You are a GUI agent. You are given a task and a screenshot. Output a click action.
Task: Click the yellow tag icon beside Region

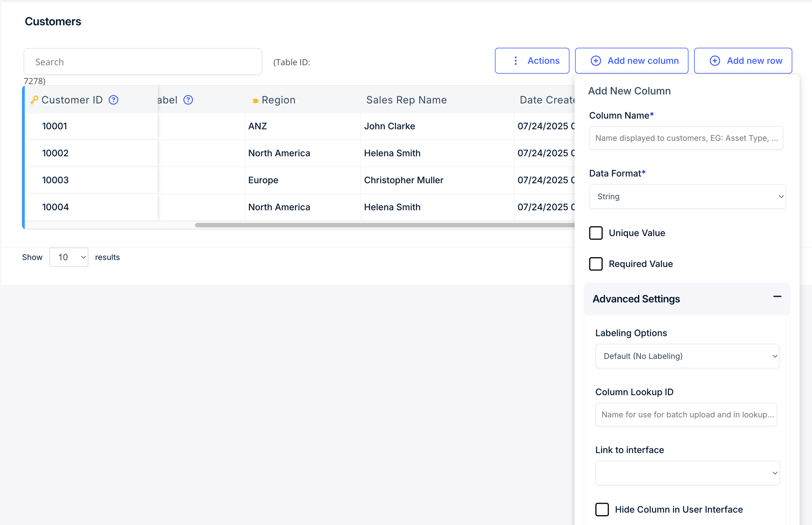[255, 101]
